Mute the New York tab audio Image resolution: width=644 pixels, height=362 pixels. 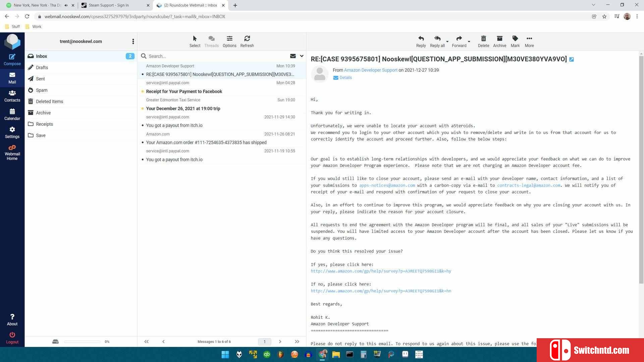point(66,5)
